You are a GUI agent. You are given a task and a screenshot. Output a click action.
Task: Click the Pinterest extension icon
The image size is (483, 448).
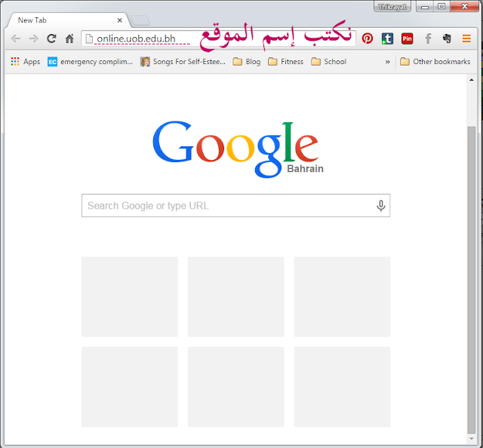pos(368,38)
